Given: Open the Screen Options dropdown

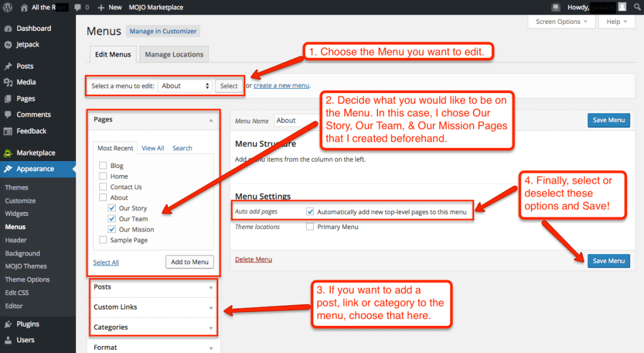Looking at the screenshot, I should coord(562,22).
